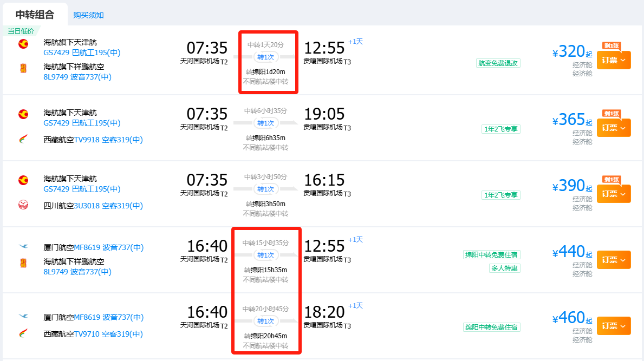This screenshot has height=361, width=644.
Task: Open the 订票 booking button for the ¥440 flight
Action: pyautogui.click(x=614, y=260)
